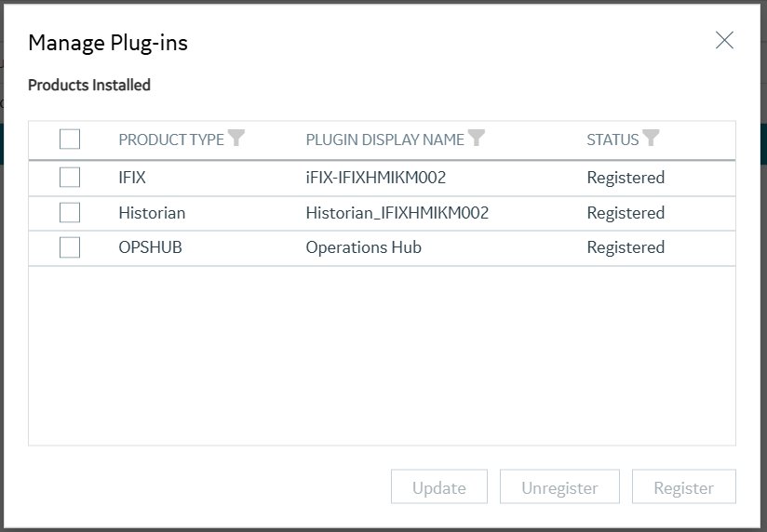Click the Register button
Viewport: 767px width, 532px height.
tap(684, 487)
